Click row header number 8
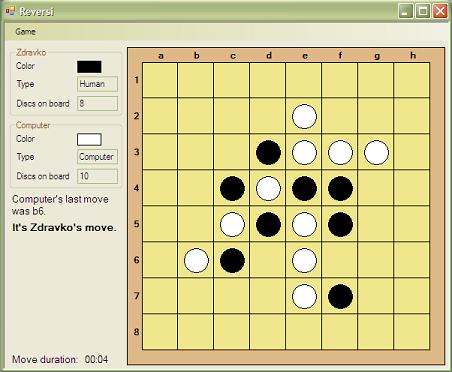 tap(136, 332)
